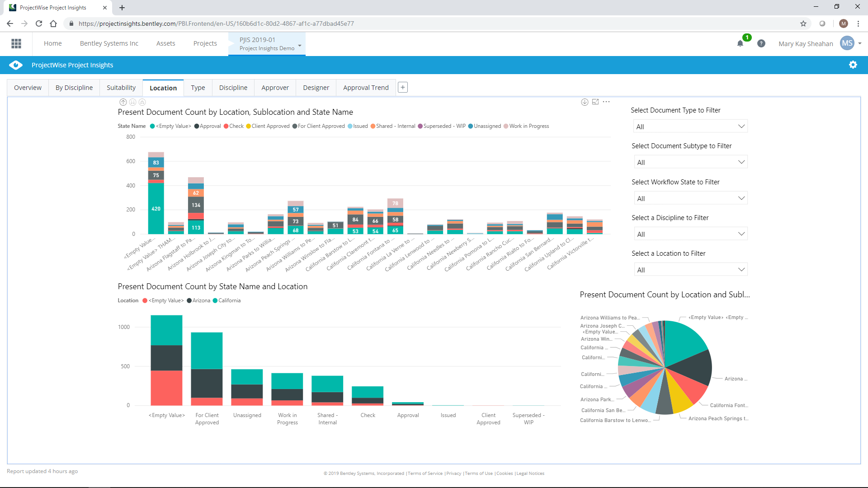Viewport: 868px width, 488px height.
Task: Switch to the Approver tab
Action: pos(275,88)
